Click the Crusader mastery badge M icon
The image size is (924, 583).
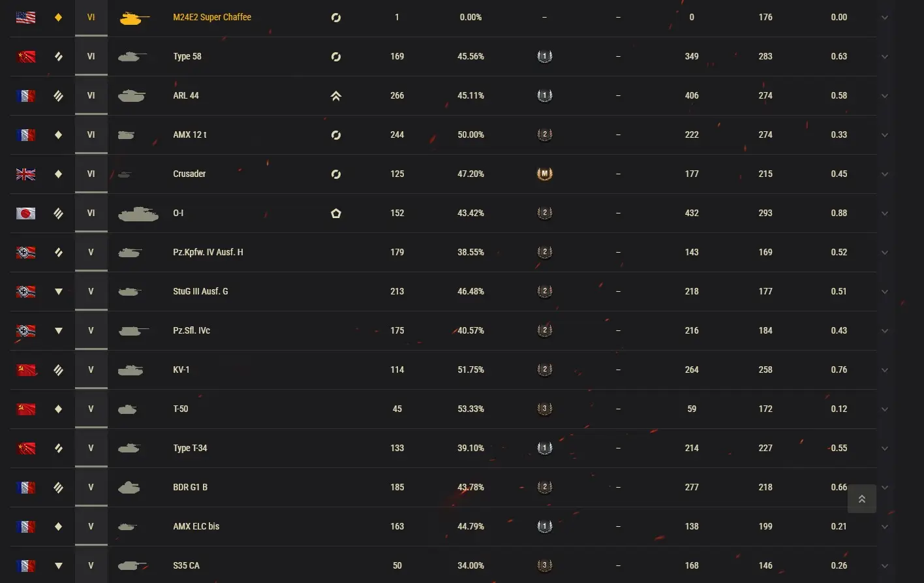(x=544, y=174)
